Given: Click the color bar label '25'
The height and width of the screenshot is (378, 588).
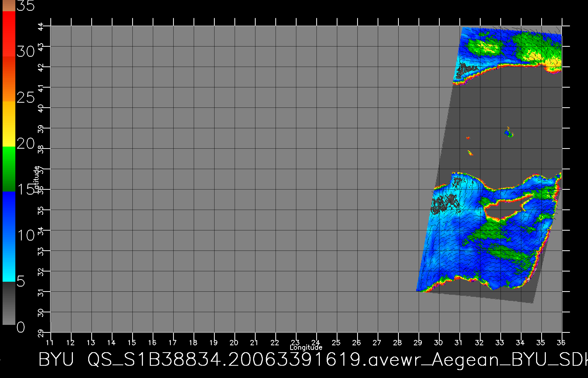Looking at the screenshot, I should tap(26, 98).
